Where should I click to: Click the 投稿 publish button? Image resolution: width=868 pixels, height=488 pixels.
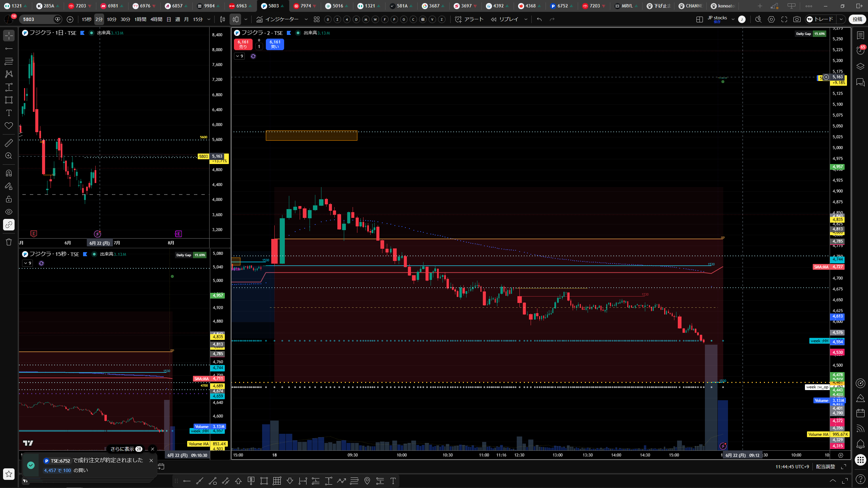(x=857, y=19)
